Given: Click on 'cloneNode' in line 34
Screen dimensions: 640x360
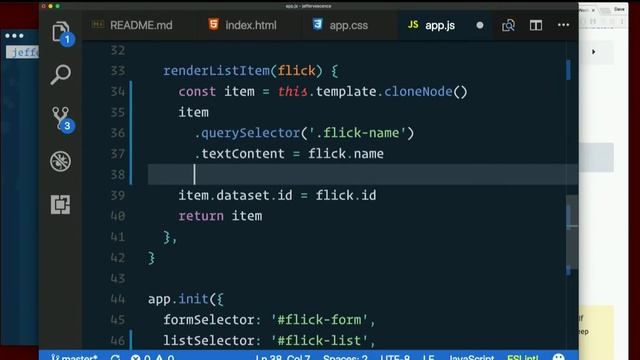Looking at the screenshot, I should point(418,91).
